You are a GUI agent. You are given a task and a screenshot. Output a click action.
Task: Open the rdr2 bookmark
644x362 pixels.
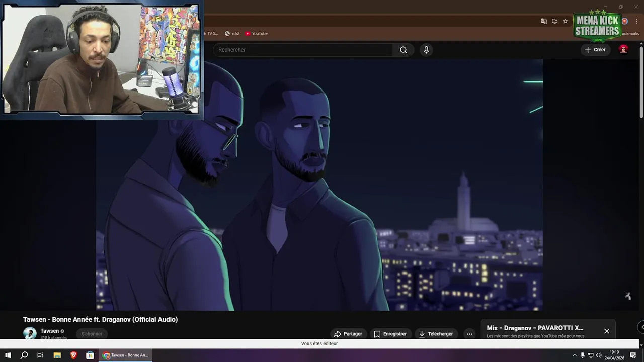[232, 34]
